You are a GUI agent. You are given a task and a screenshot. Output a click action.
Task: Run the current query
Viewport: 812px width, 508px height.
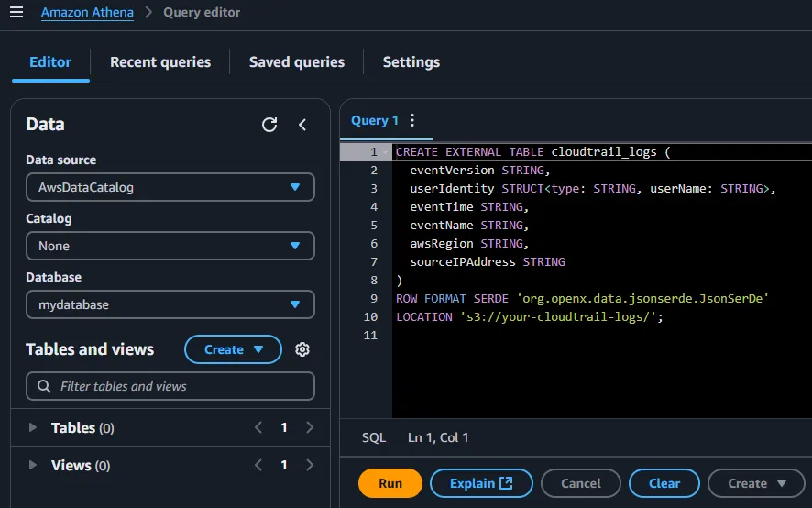(x=390, y=483)
